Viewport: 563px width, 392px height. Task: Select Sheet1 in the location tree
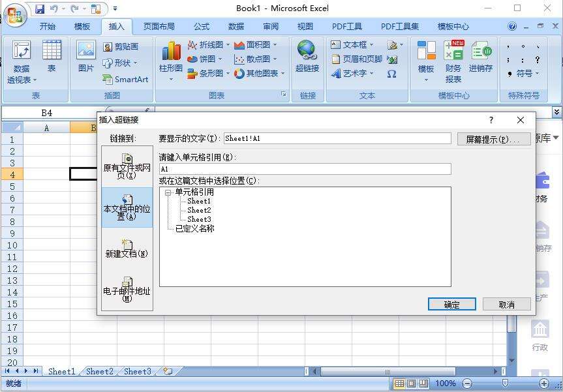pyautogui.click(x=199, y=201)
